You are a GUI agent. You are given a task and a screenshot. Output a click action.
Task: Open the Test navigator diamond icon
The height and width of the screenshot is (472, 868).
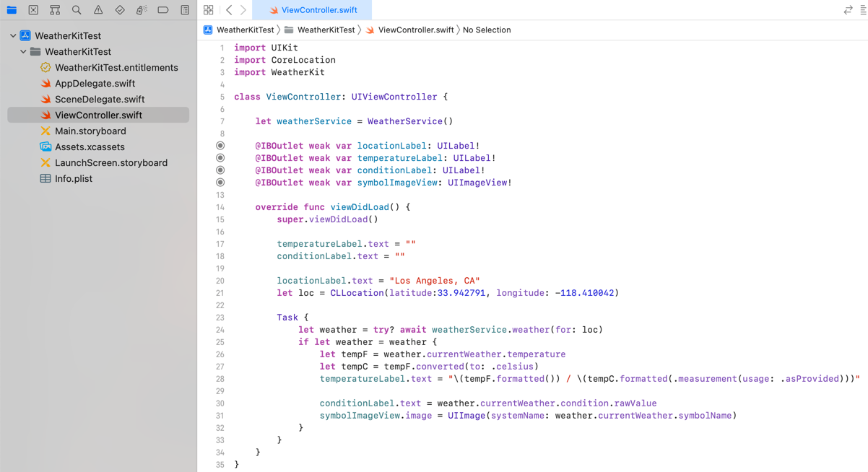[120, 10]
